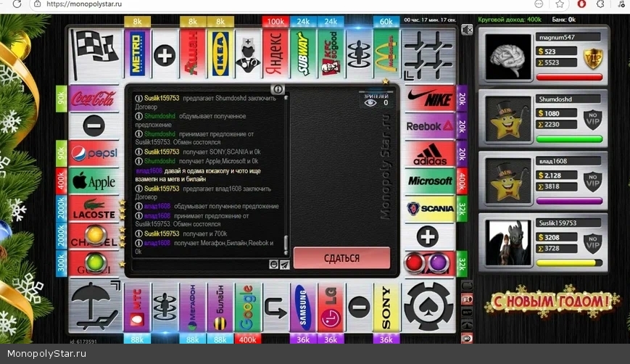This screenshot has height=364, width=630.
Task: Select the Google property cell
Action: click(247, 307)
